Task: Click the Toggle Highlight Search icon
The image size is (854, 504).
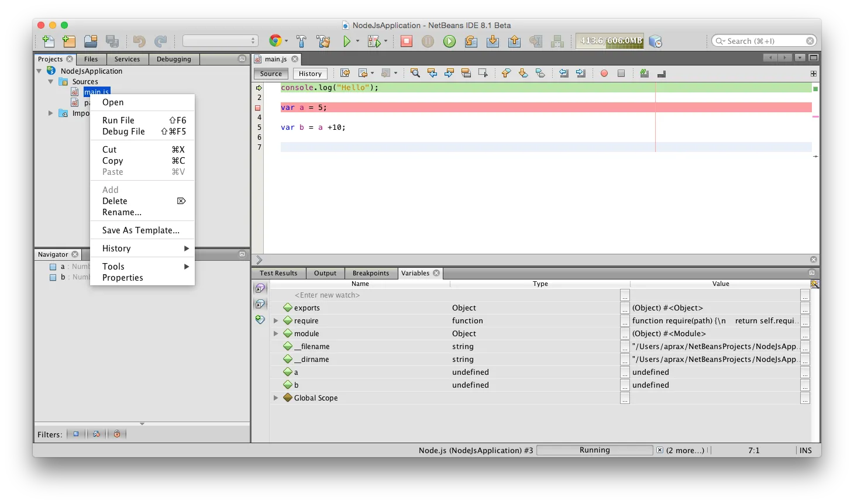Action: pos(466,73)
